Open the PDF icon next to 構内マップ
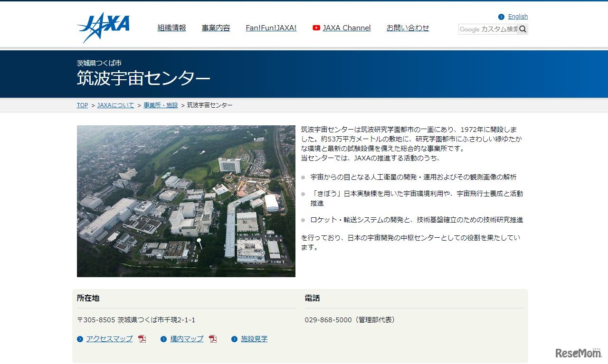This screenshot has height=364, width=608. click(212, 339)
